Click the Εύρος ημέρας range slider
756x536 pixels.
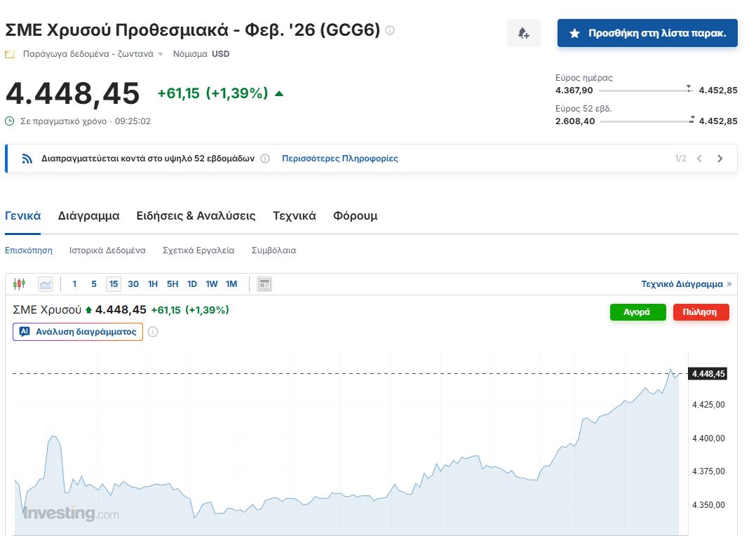click(x=645, y=91)
